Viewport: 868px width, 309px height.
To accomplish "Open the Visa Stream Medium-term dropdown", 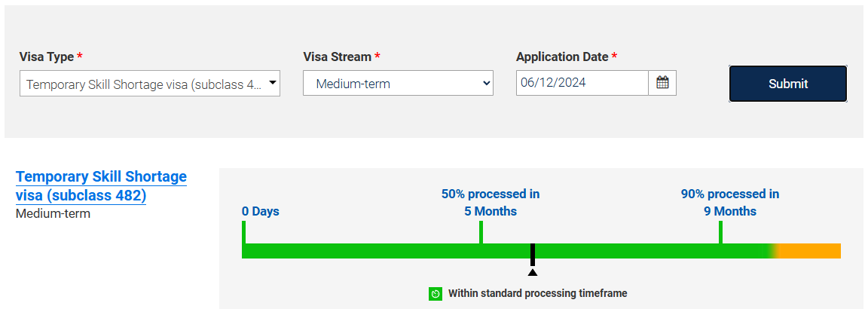I will coord(398,84).
